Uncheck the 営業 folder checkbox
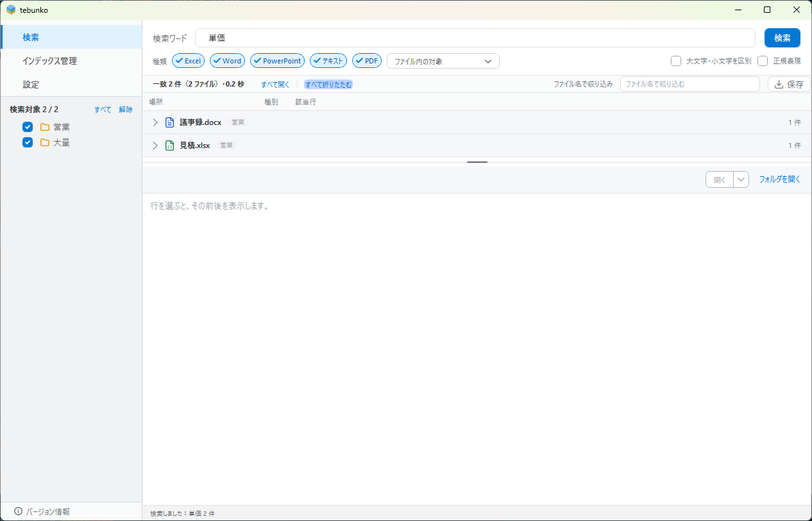 coord(28,127)
